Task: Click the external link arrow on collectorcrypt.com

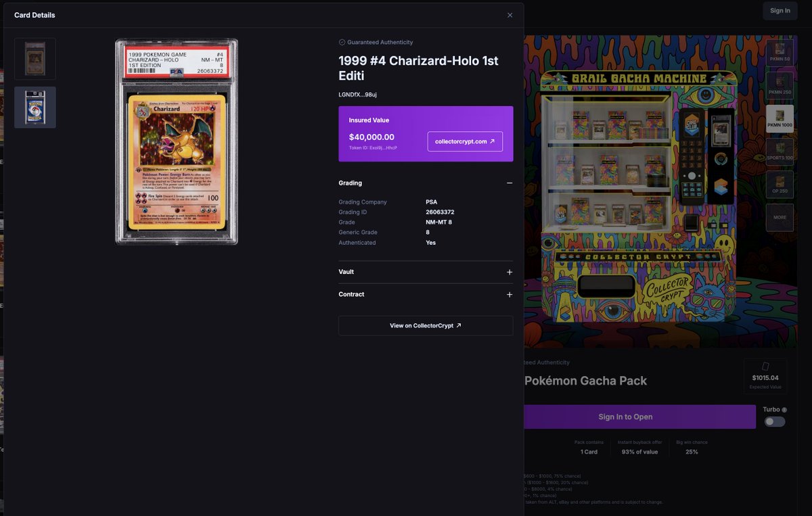Action: point(493,142)
